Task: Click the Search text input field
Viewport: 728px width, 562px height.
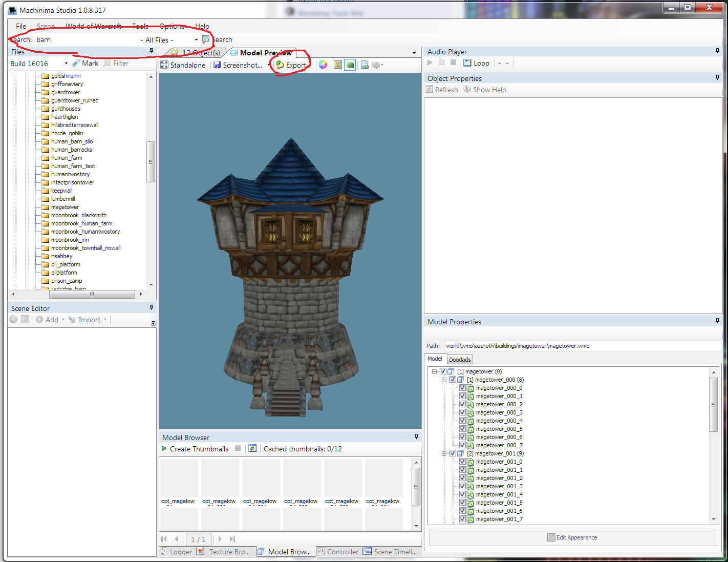Action: point(85,40)
